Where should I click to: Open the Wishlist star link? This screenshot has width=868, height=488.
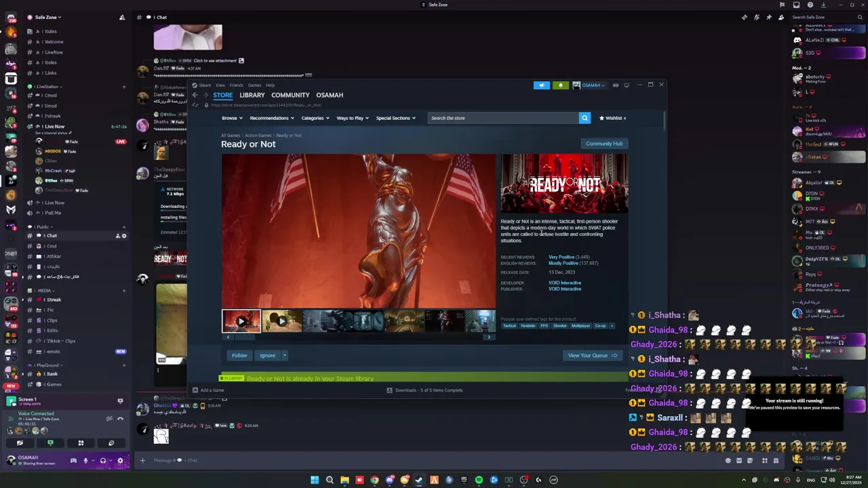(x=612, y=118)
